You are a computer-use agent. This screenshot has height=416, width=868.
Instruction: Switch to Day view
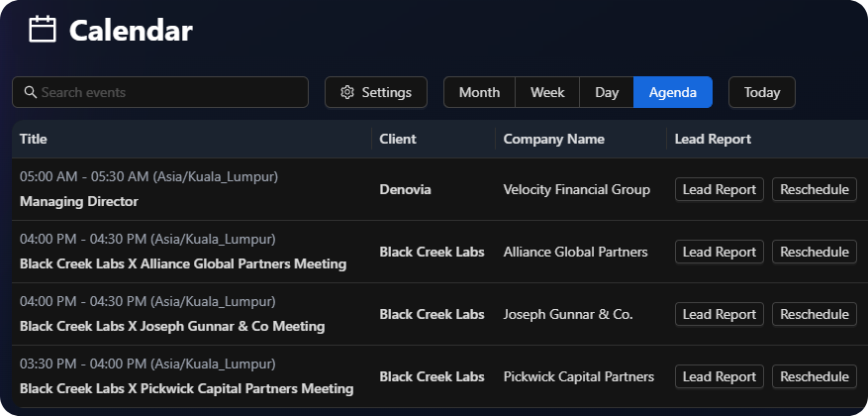coord(607,92)
